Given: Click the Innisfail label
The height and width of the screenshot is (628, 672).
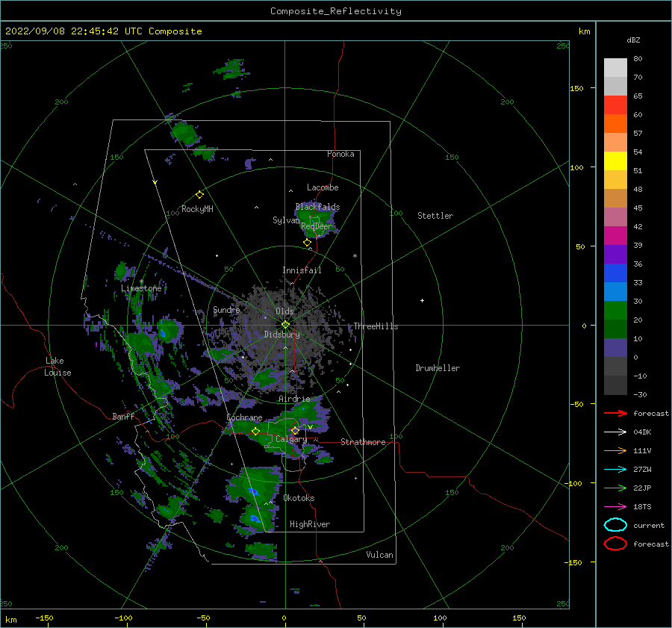Looking at the screenshot, I should [302, 270].
